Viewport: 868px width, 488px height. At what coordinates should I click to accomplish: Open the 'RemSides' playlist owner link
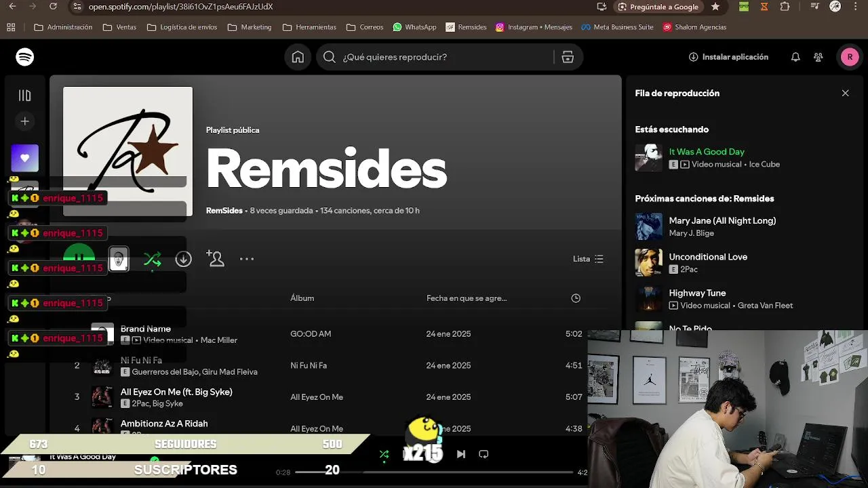pos(224,211)
